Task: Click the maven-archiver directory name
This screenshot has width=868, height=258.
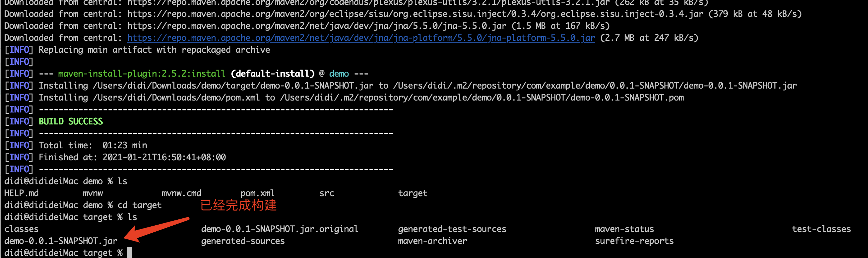Action: coord(432,241)
